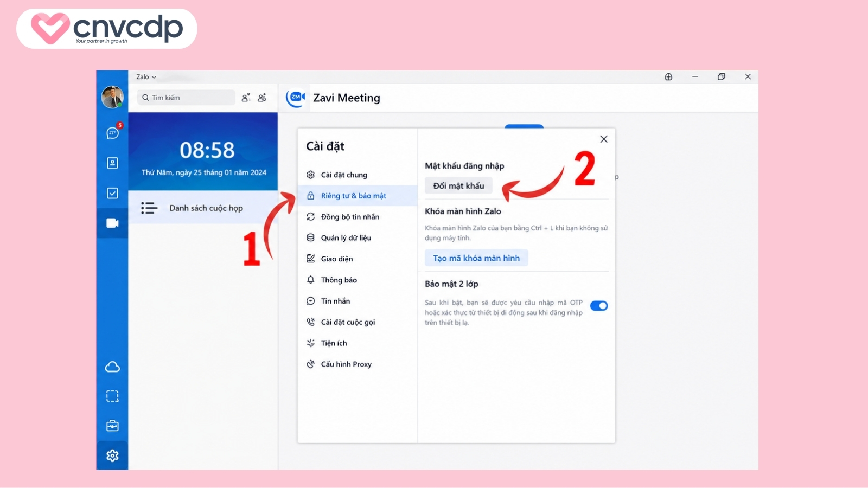Click the screen capture icon in sidebar

click(x=112, y=396)
